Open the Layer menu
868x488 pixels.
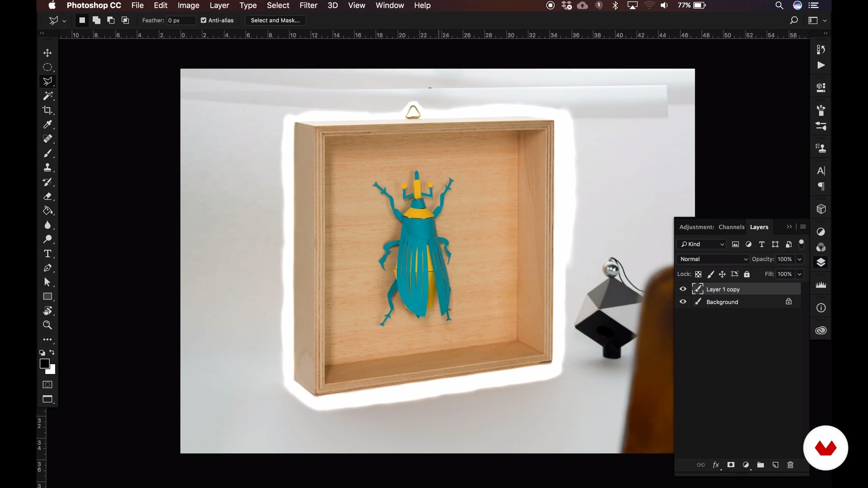click(x=219, y=5)
